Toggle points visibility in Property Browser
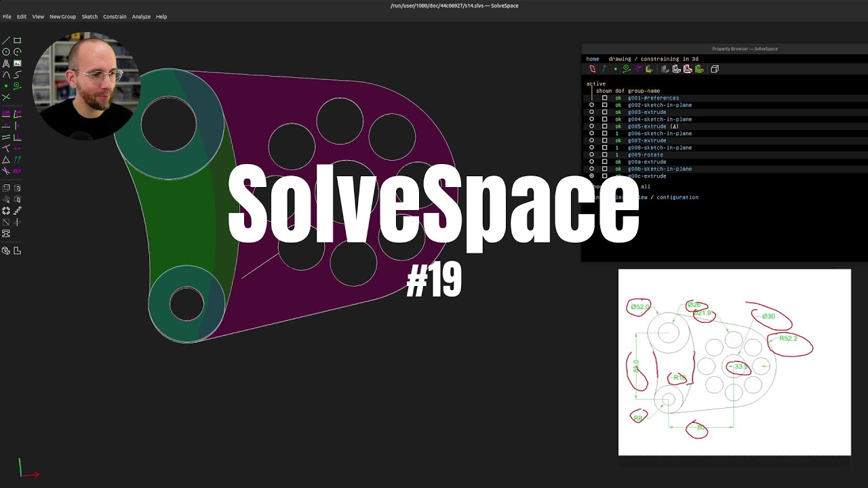 tap(615, 68)
